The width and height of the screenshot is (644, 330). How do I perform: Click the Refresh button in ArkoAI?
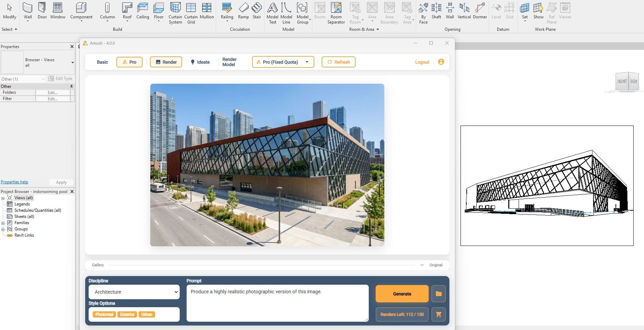point(338,62)
